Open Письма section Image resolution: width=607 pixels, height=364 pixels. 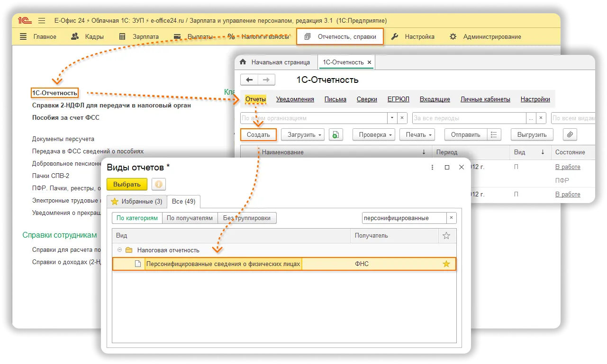point(335,99)
